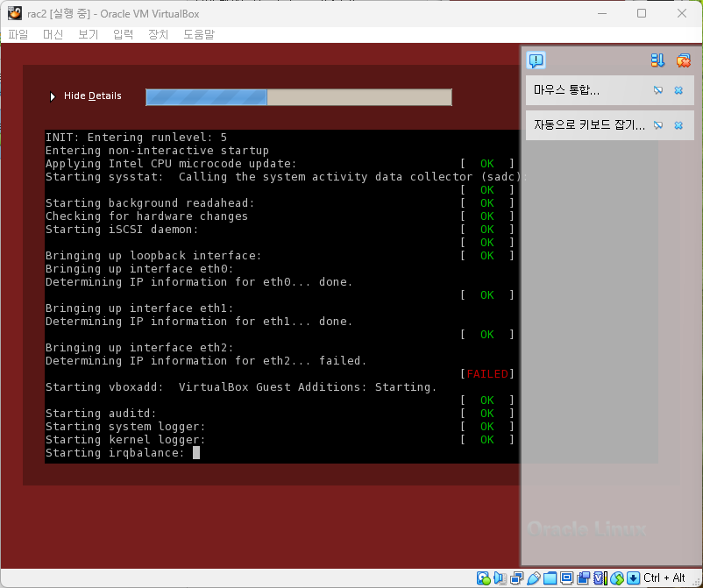Click 'Bringing up interface eth2:' line

139,348
